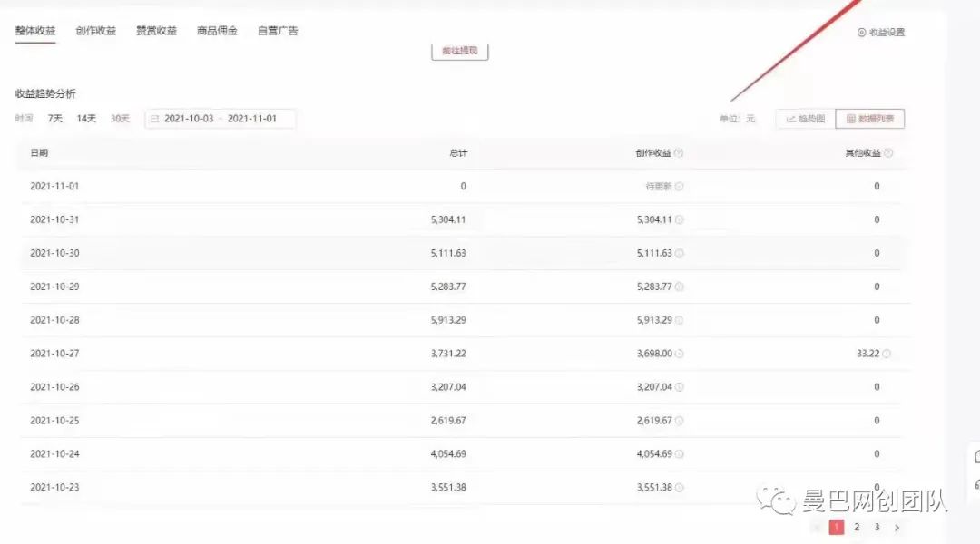
Task: Select the 7天 time filter
Action: click(x=54, y=118)
